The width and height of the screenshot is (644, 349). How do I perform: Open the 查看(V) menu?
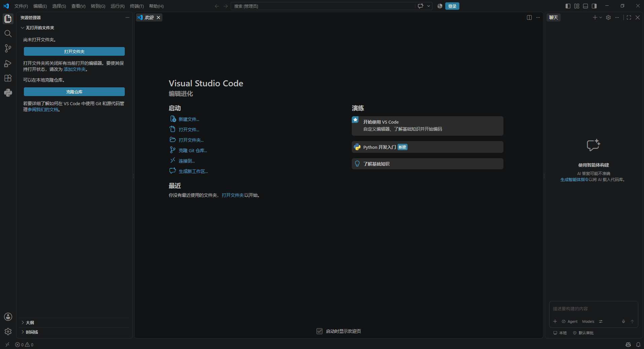point(78,6)
